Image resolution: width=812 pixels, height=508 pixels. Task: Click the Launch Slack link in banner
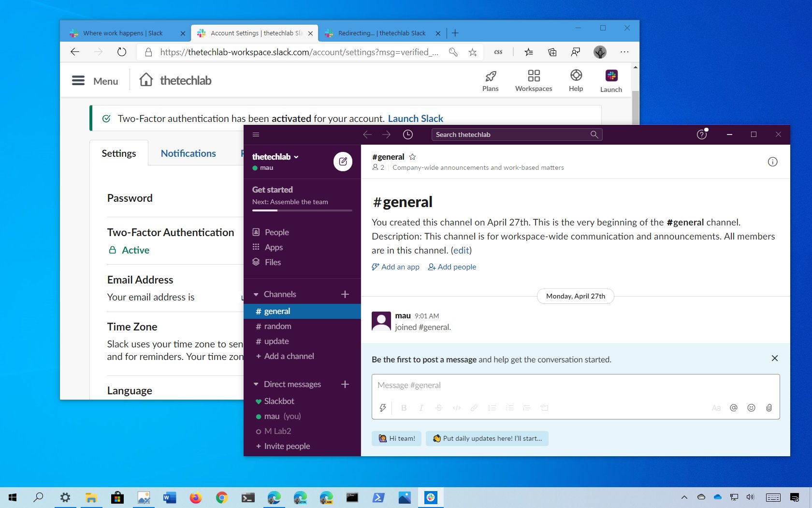(416, 119)
